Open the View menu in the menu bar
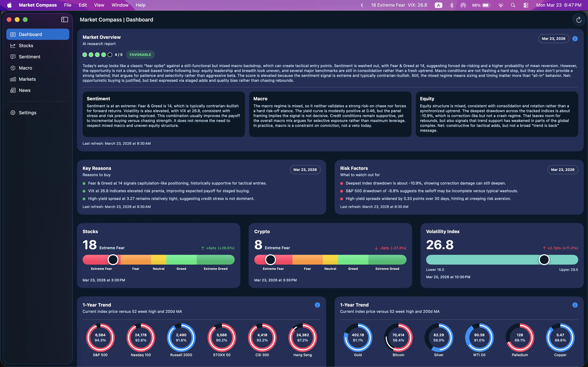 click(x=99, y=5)
